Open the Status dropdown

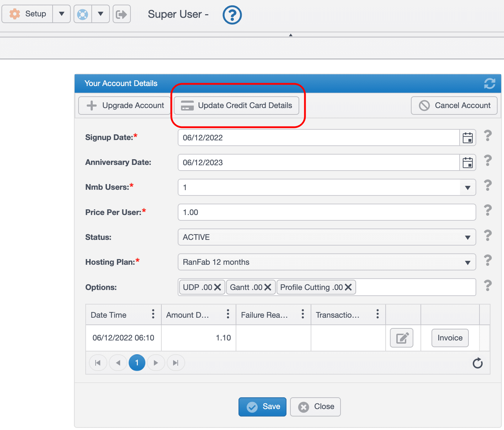point(467,237)
